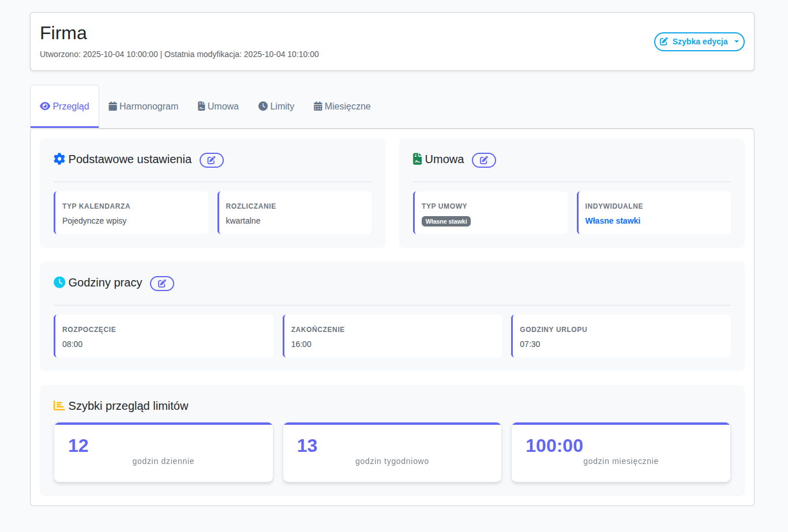
Task: Open the Szybka edycja dropdown arrow
Action: (737, 42)
